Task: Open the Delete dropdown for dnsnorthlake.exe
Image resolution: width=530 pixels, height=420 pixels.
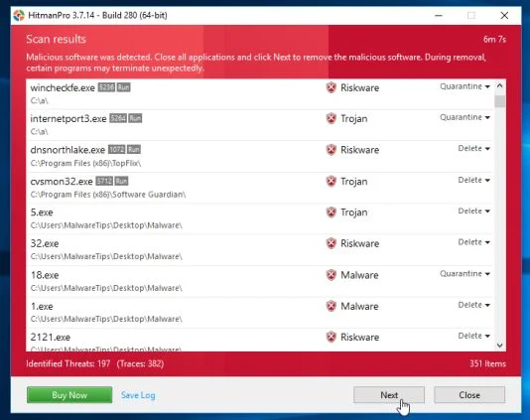Action: pyautogui.click(x=473, y=149)
